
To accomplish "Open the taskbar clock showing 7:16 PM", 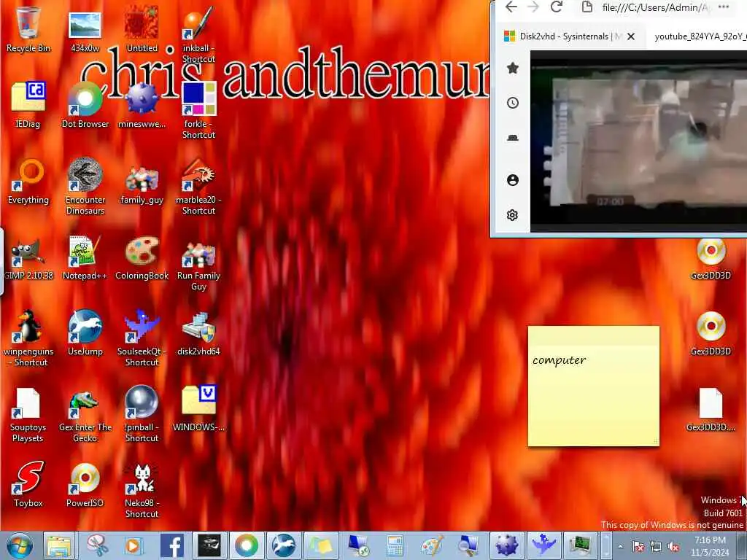I will click(711, 546).
